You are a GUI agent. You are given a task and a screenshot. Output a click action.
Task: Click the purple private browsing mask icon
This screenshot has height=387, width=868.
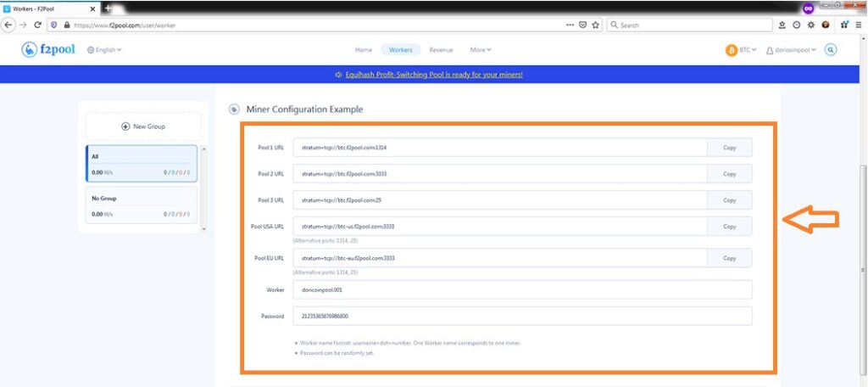point(808,8)
